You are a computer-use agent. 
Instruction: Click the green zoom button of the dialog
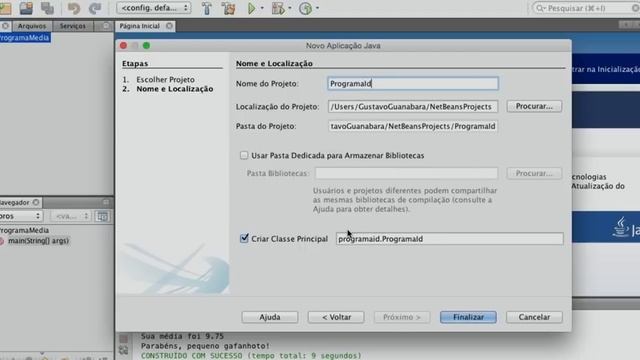point(147,46)
